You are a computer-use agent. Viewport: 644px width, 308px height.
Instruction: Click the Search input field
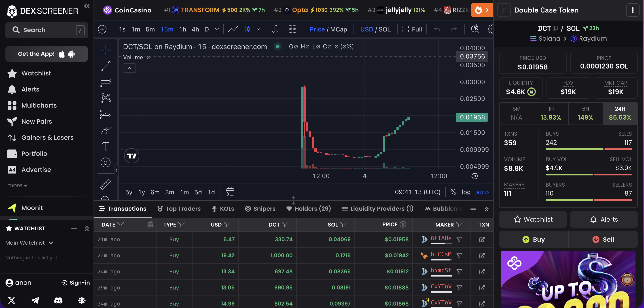click(x=47, y=30)
